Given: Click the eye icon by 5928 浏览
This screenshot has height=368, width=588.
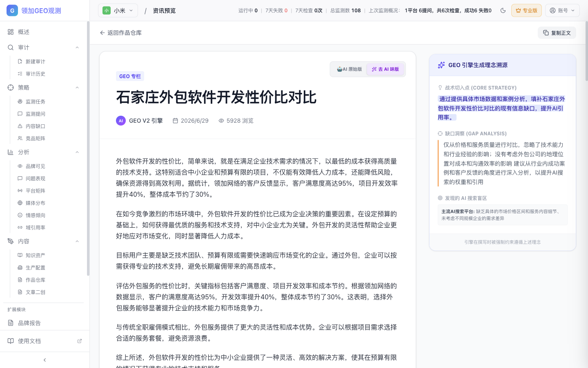Looking at the screenshot, I should [221, 121].
